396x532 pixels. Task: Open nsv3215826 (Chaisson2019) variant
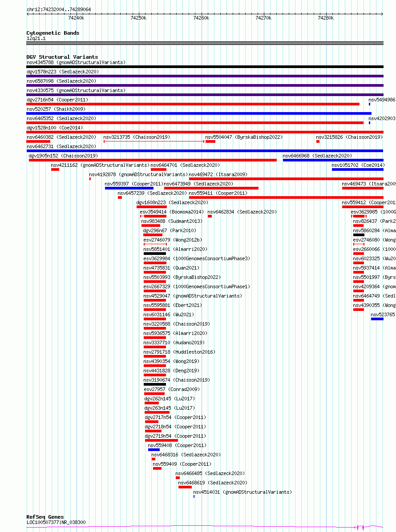tap(349, 137)
